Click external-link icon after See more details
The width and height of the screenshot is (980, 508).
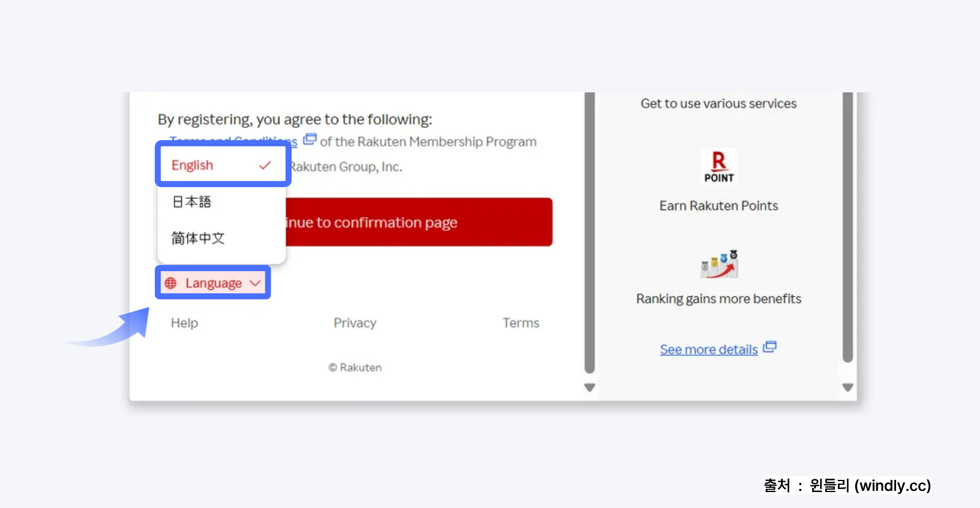tap(769, 347)
